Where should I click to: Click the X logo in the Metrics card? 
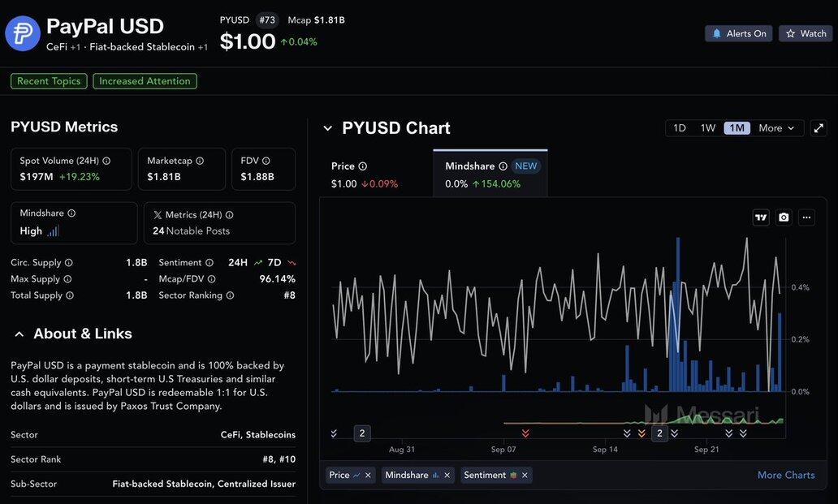point(158,214)
